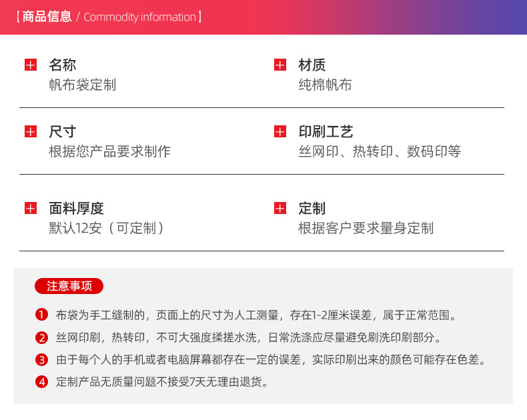The height and width of the screenshot is (420, 527).
Task: Click the red plus icon beside 印刷工艺
Action: tap(280, 132)
